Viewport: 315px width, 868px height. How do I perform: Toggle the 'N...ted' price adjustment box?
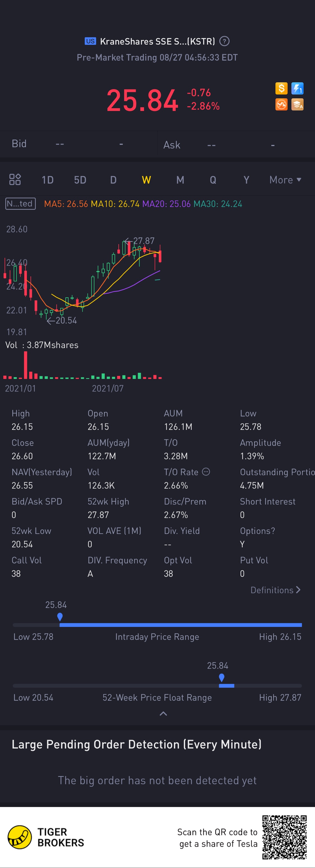click(x=20, y=204)
